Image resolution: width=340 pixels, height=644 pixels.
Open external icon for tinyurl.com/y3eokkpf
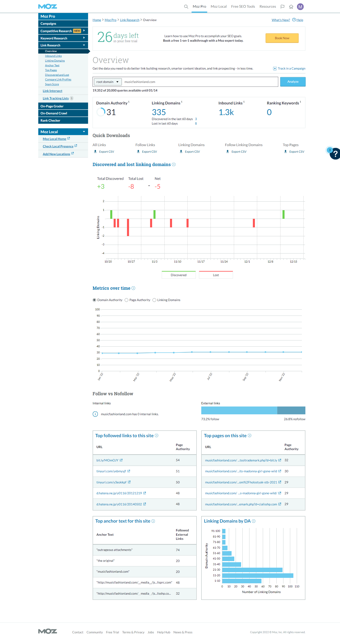pos(129,482)
